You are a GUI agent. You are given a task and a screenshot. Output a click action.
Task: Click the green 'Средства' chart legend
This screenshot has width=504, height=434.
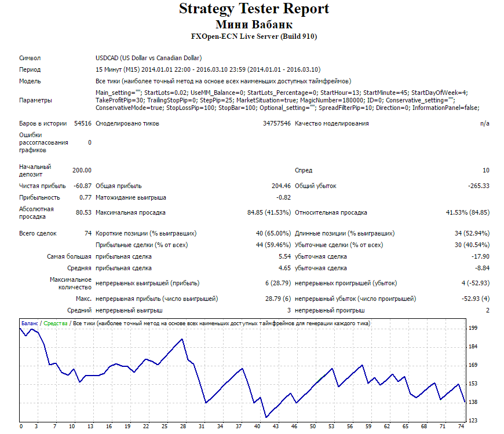(56, 323)
